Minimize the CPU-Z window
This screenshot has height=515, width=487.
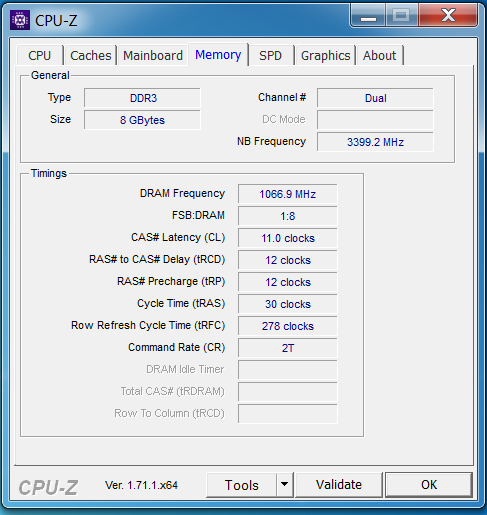click(368, 15)
